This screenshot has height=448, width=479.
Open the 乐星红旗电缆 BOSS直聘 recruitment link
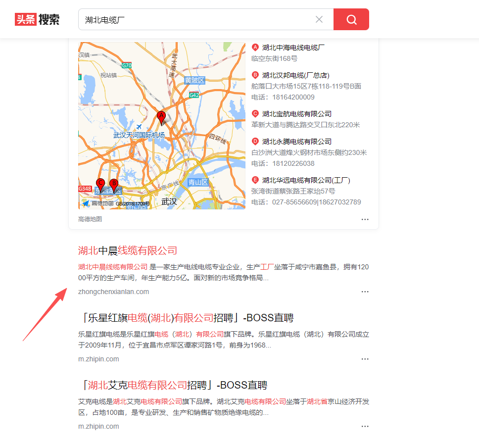point(189,318)
